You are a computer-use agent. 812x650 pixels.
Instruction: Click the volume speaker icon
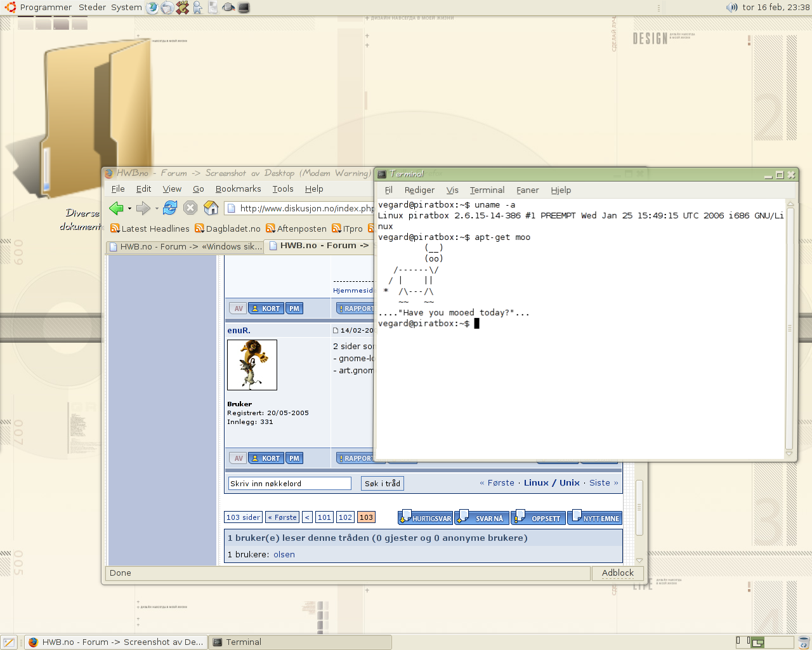pos(732,8)
